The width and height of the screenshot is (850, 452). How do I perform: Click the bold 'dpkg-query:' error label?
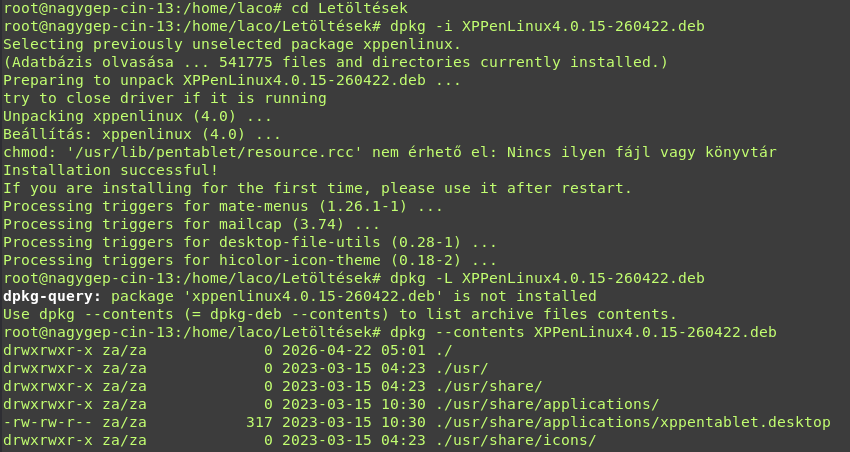pyautogui.click(x=52, y=296)
